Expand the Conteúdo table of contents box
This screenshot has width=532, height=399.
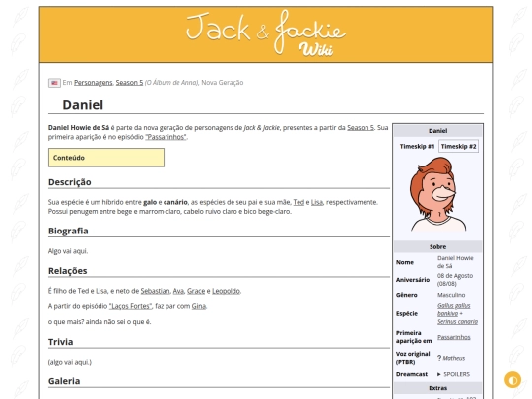(x=106, y=158)
